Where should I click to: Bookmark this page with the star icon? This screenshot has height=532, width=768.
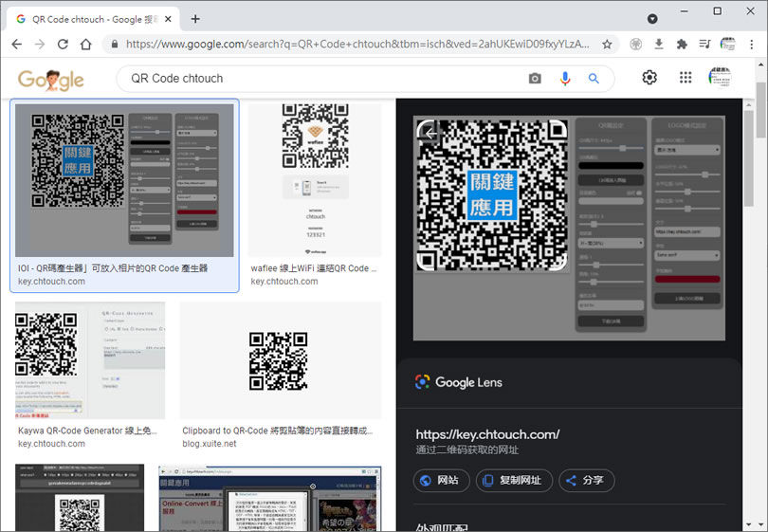[x=607, y=45]
